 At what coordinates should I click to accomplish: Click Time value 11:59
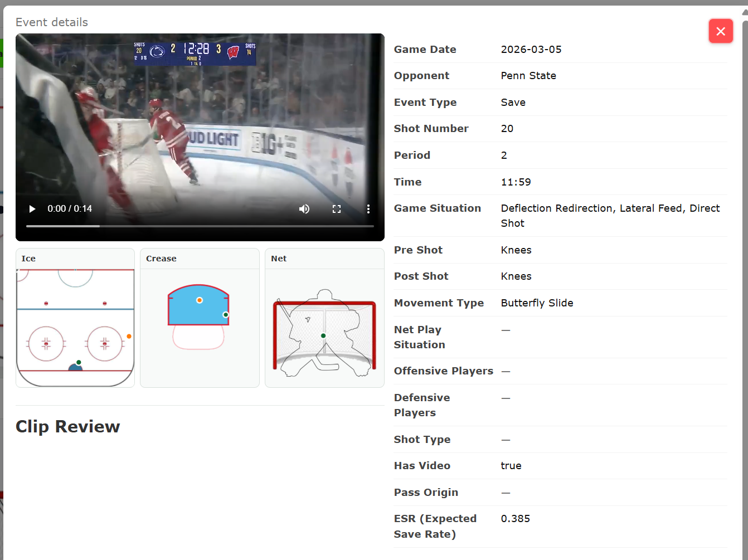(516, 182)
